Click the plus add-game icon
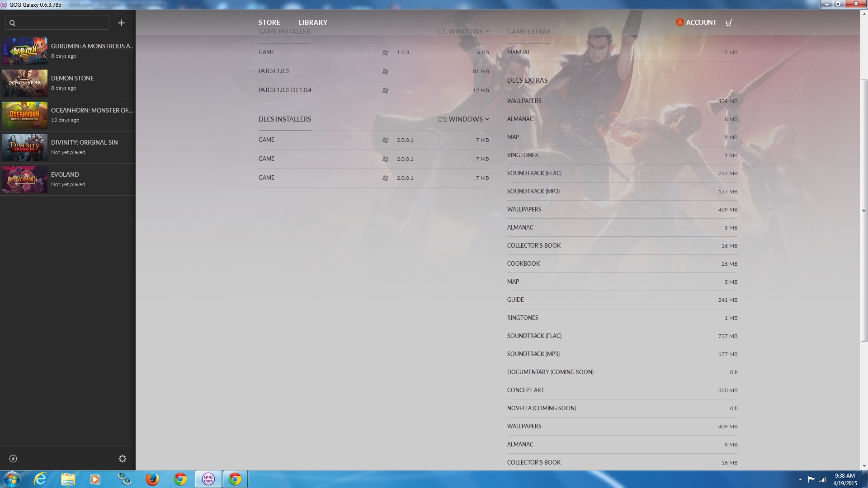The width and height of the screenshot is (868, 488). click(121, 23)
